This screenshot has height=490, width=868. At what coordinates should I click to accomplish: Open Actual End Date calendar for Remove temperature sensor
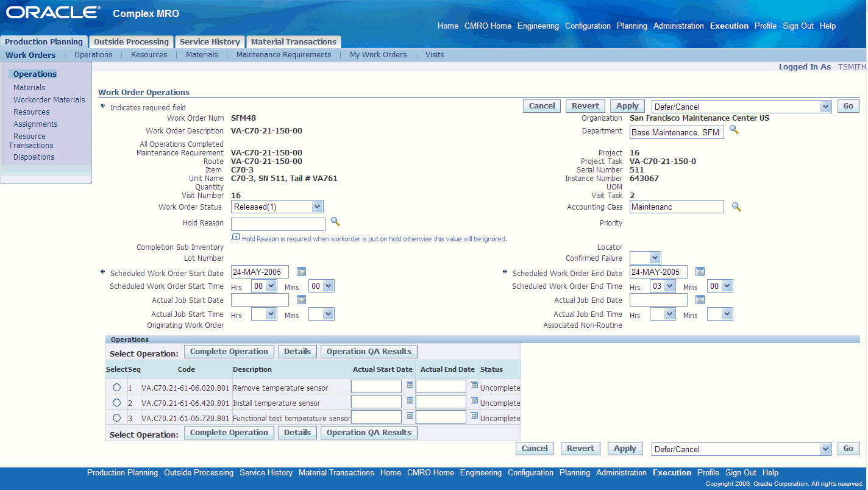tap(475, 385)
